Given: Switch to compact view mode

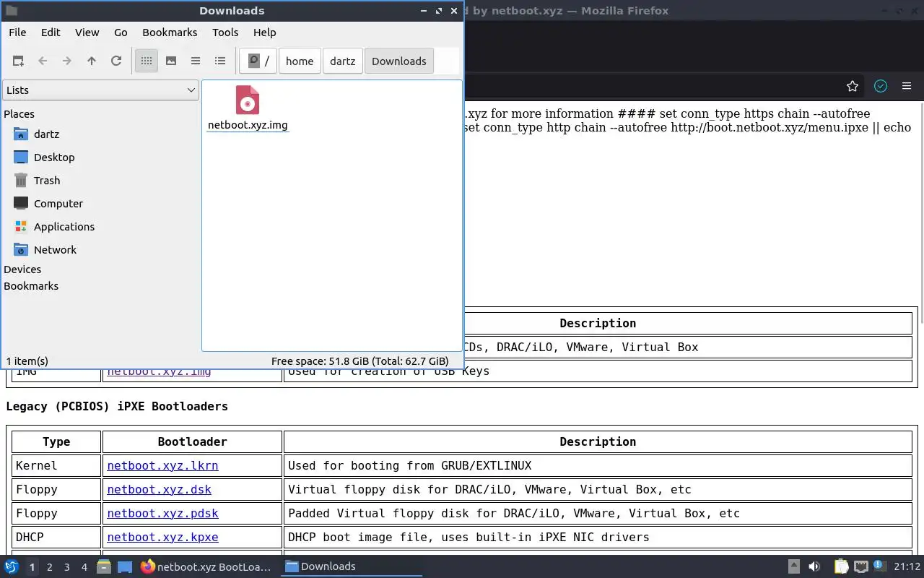Looking at the screenshot, I should [x=196, y=61].
